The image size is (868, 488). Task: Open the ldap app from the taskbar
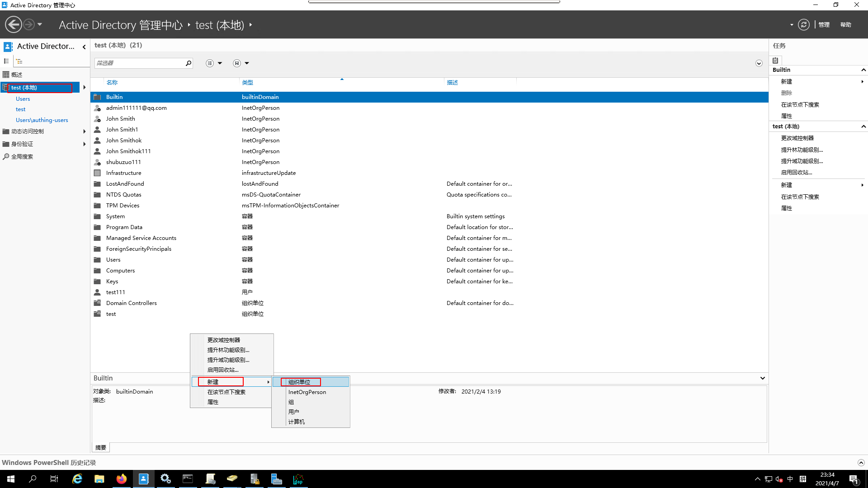click(298, 479)
